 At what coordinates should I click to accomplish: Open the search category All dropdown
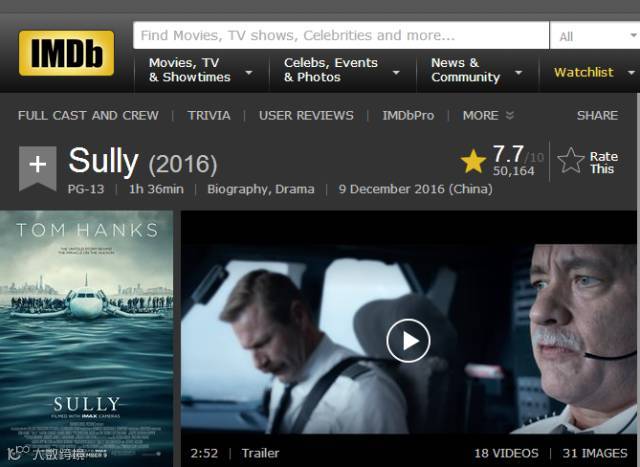point(595,36)
